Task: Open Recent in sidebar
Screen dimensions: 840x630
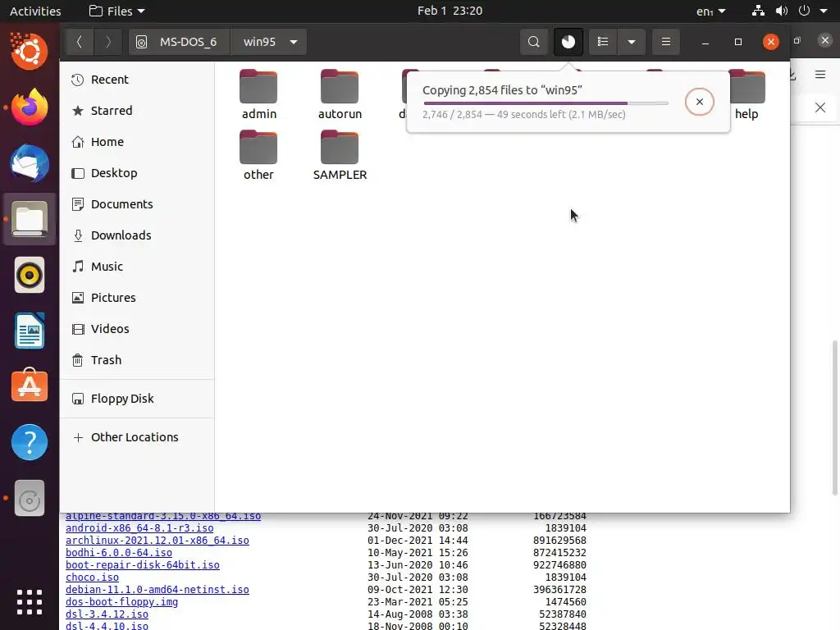Action: 137,80
